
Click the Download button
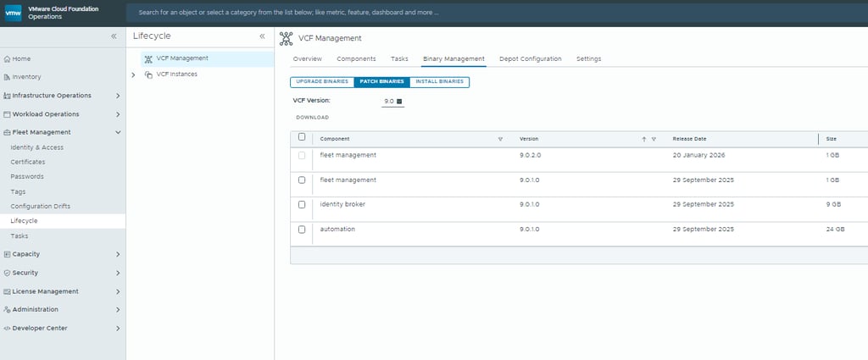point(312,118)
